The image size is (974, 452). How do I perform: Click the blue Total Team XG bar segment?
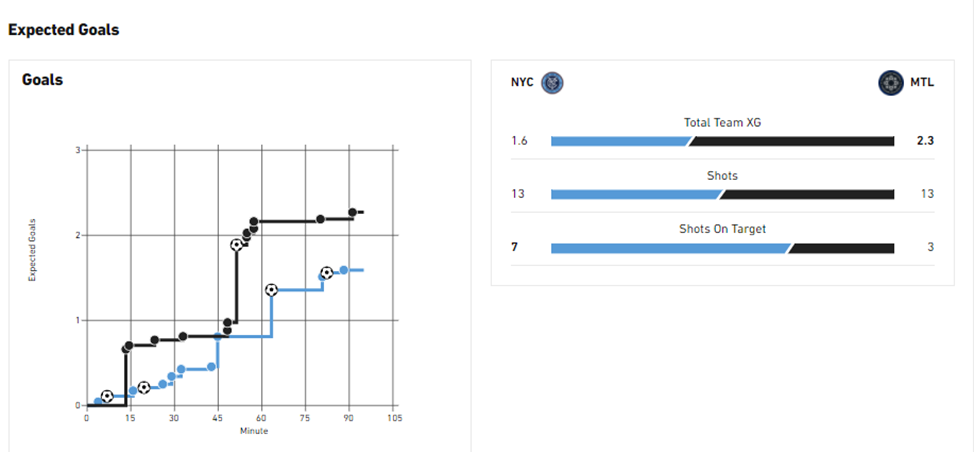point(621,142)
